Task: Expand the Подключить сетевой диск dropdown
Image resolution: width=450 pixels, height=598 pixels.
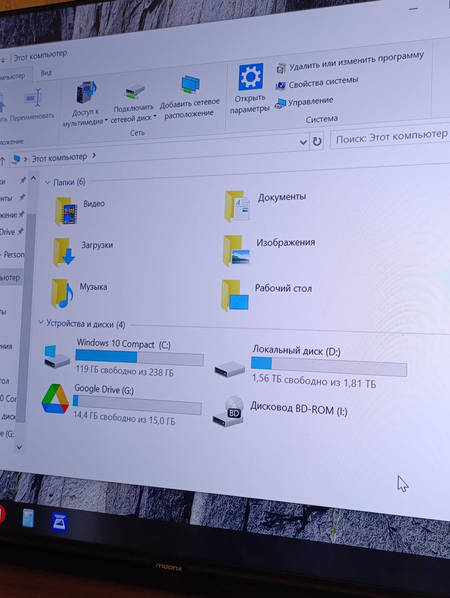Action: click(x=155, y=116)
